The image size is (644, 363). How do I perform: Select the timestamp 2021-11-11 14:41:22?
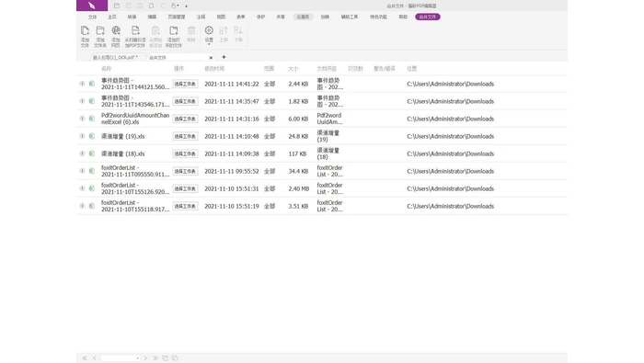pos(232,84)
